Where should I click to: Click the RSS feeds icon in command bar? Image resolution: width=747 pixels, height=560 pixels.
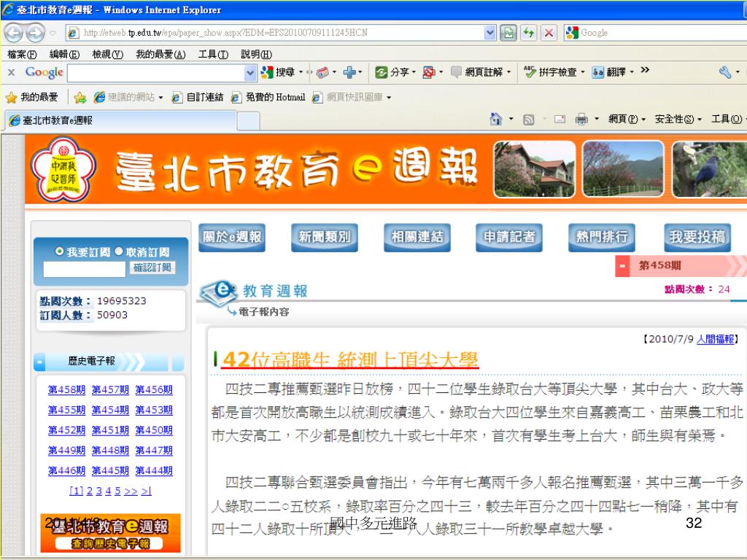(x=528, y=120)
